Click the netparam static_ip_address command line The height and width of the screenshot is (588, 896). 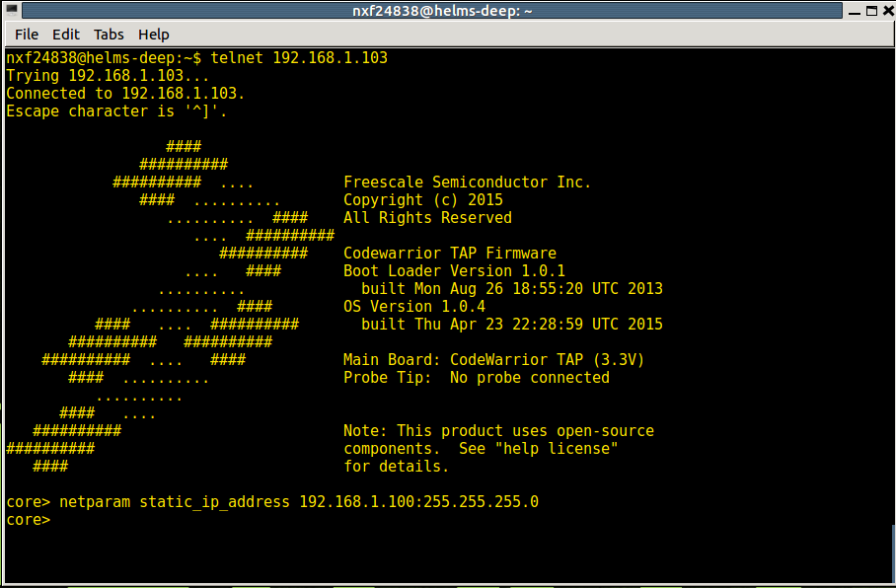pos(272,502)
